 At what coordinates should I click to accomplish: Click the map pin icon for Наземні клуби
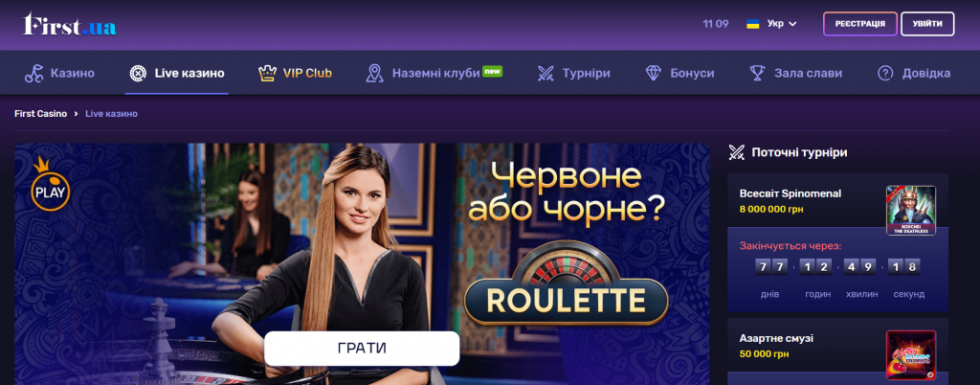(x=374, y=73)
